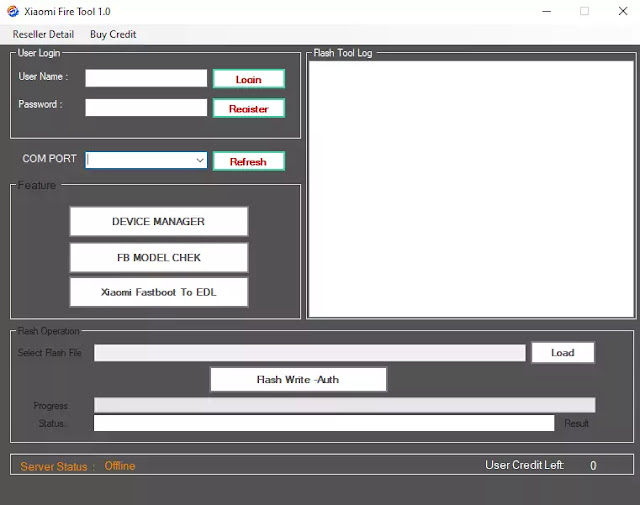
Task: Click the flash Progress bar
Action: coord(344,405)
